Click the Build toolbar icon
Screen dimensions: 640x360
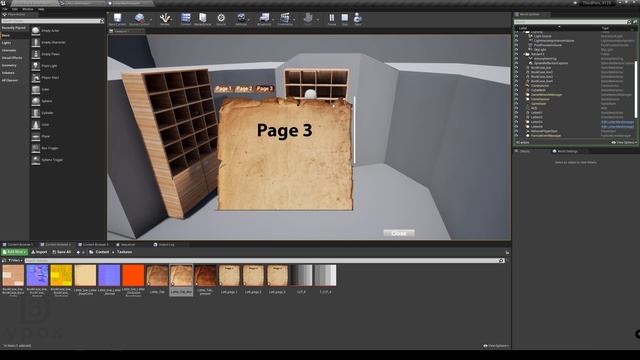308,18
